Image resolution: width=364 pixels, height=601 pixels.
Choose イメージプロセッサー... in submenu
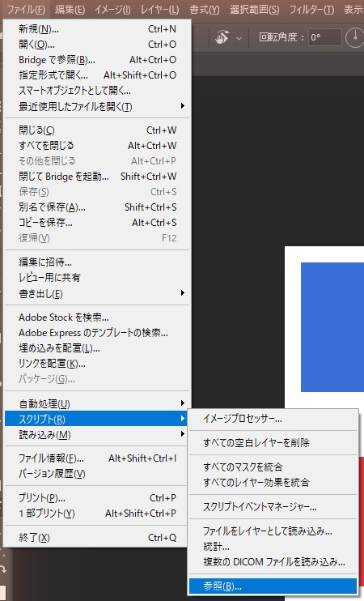tap(273, 418)
